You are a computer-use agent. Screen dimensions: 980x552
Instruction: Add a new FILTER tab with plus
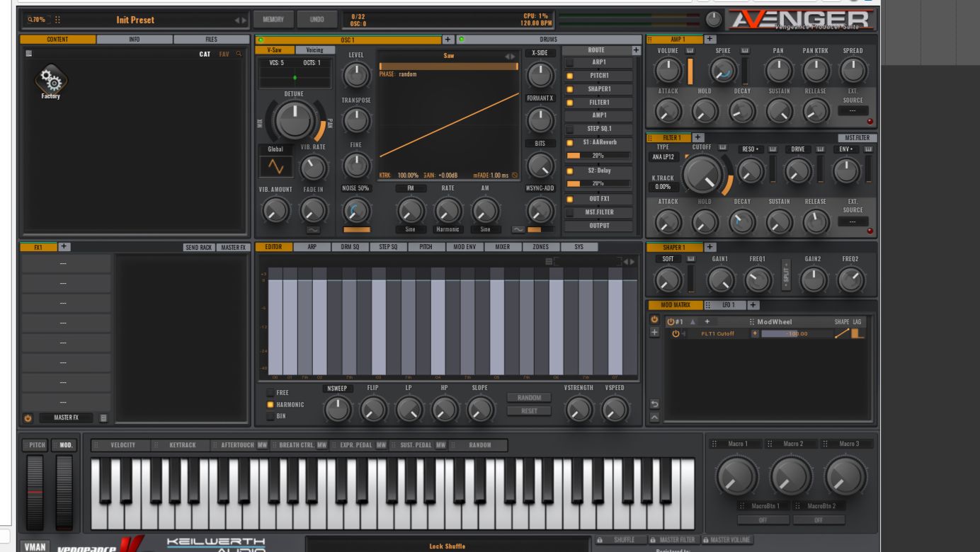[x=697, y=137]
